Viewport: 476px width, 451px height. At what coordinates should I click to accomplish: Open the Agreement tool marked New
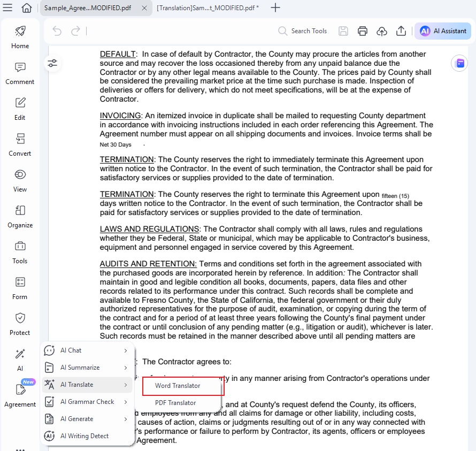20,393
